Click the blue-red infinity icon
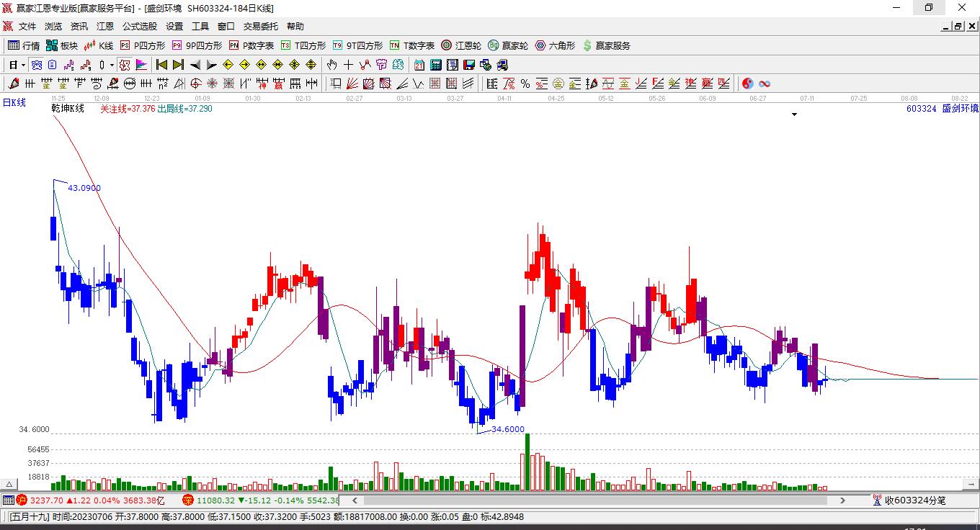The height and width of the screenshot is (530, 980). [x=765, y=84]
